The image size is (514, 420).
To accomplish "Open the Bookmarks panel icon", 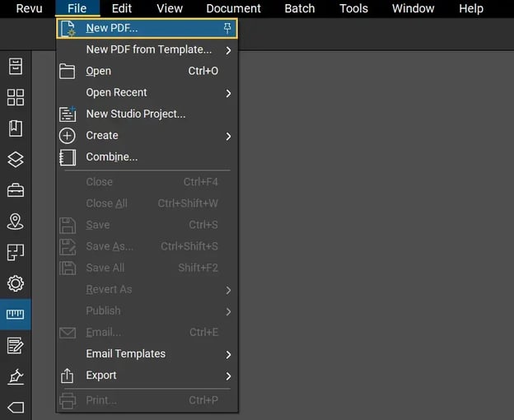I will click(16, 128).
